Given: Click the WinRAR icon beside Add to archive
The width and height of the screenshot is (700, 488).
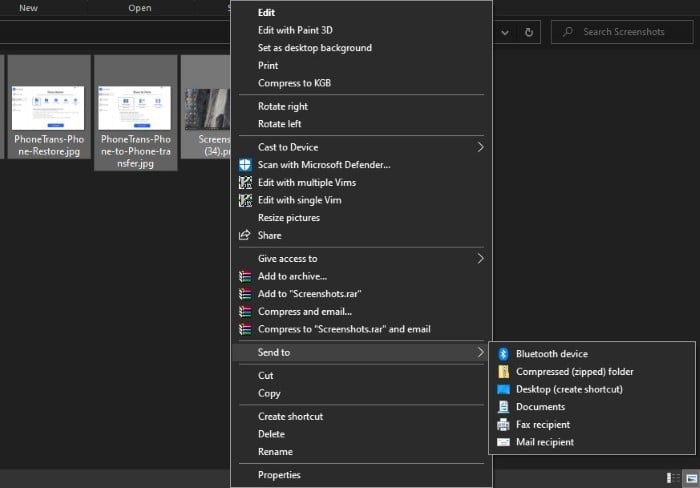Looking at the screenshot, I should click(245, 276).
